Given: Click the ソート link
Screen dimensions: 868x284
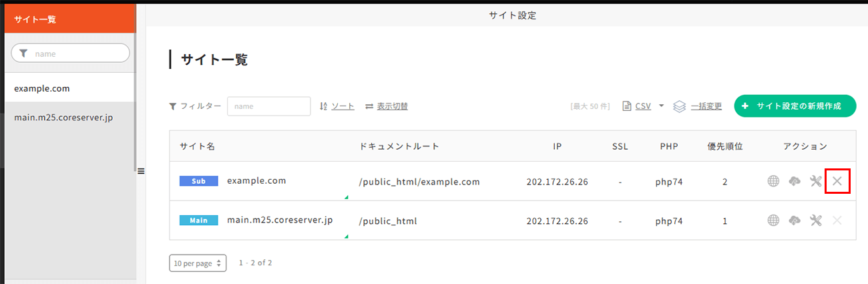Looking at the screenshot, I should click(x=343, y=106).
